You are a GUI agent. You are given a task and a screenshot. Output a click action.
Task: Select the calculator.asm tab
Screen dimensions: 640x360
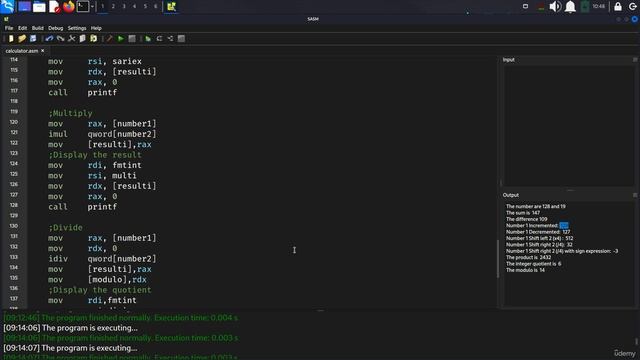[x=22, y=51]
